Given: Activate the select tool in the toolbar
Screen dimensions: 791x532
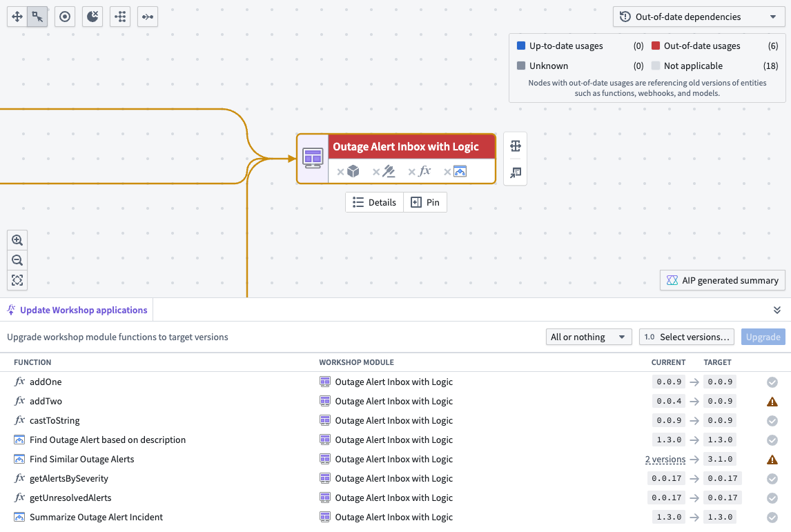Looking at the screenshot, I should click(37, 17).
